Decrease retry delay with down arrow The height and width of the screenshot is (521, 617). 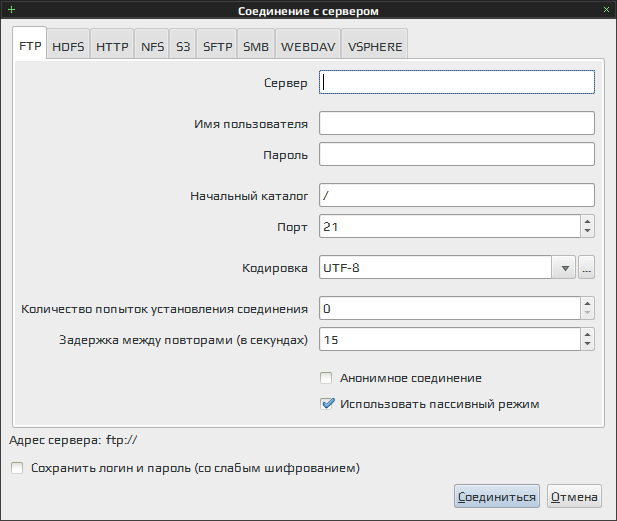[587, 344]
